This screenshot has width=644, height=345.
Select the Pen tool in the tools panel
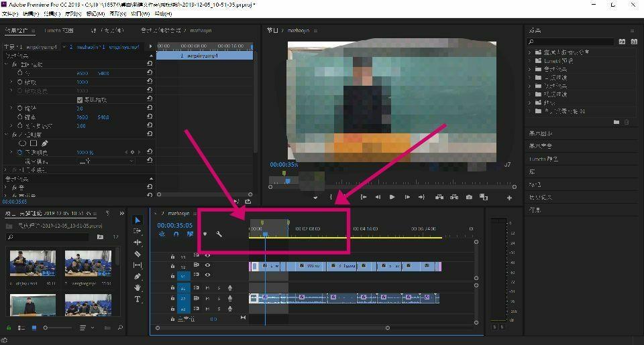click(x=138, y=277)
